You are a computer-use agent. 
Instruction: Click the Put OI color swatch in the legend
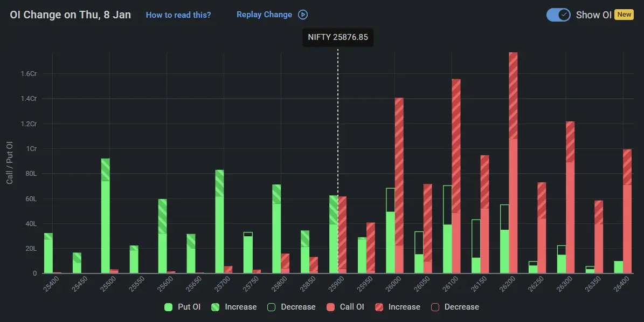168,306
